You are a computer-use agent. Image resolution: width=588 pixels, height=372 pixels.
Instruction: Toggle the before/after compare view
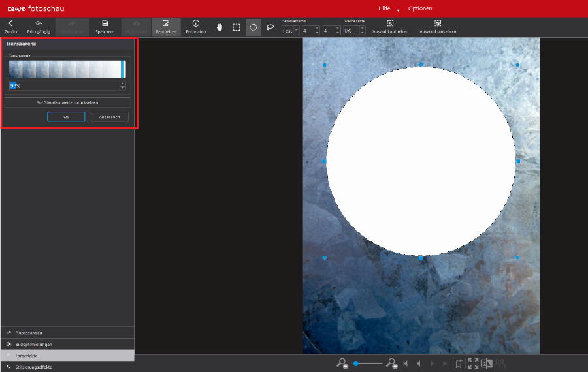pyautogui.click(x=487, y=364)
